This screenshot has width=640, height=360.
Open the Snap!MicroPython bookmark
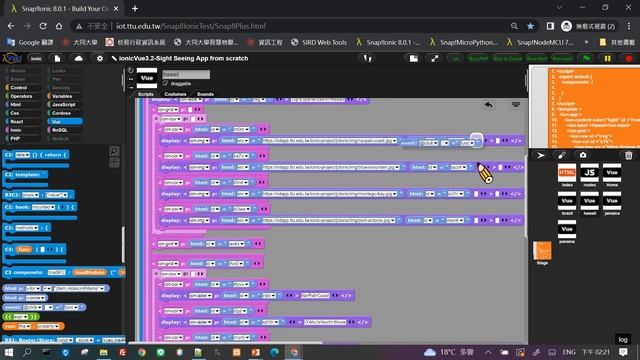tap(463, 42)
